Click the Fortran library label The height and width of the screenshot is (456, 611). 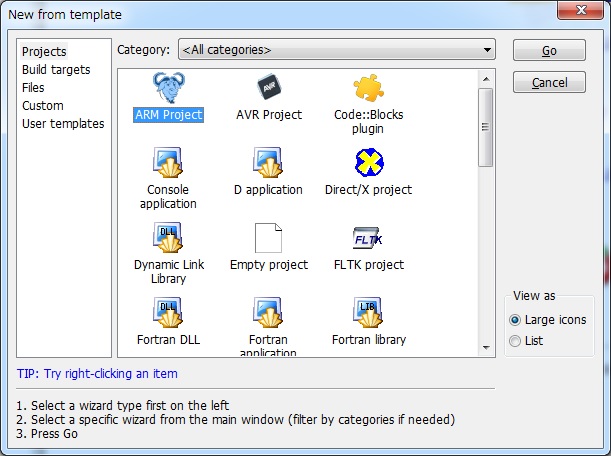click(x=369, y=339)
